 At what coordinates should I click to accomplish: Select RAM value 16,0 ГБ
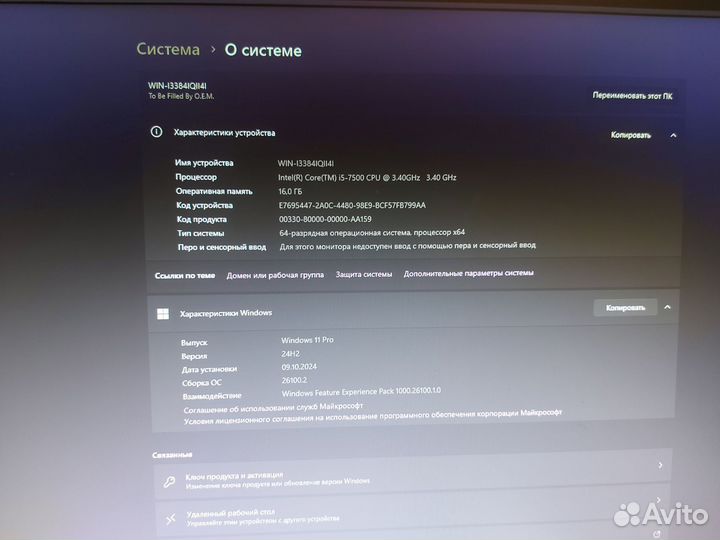pyautogui.click(x=290, y=191)
